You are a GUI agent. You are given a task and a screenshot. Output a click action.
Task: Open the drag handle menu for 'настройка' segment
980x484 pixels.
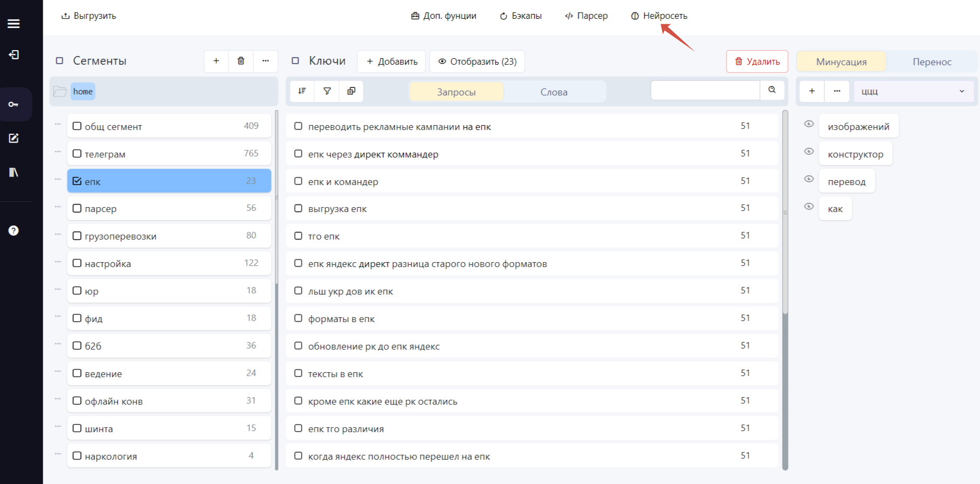[x=58, y=262]
